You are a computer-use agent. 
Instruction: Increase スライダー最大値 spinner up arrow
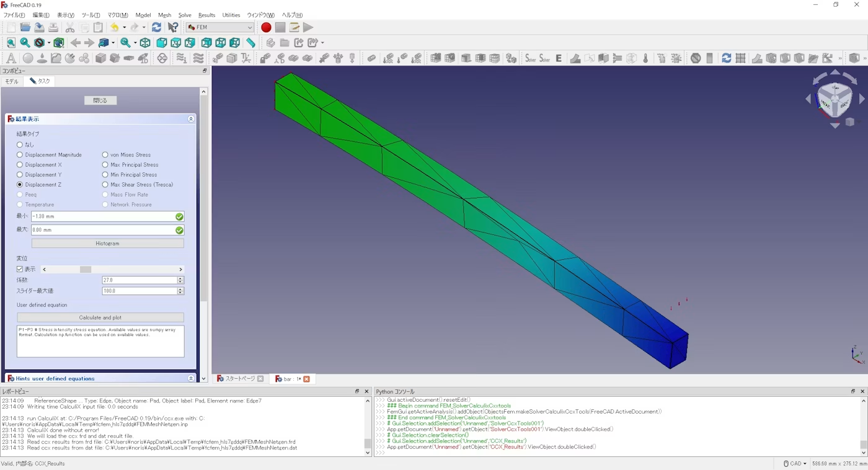[180, 289]
